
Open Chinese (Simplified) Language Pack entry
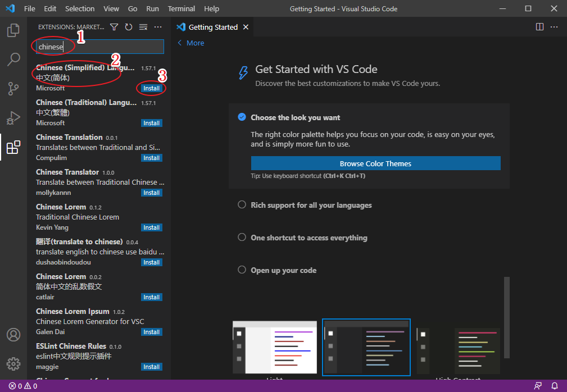point(99,78)
